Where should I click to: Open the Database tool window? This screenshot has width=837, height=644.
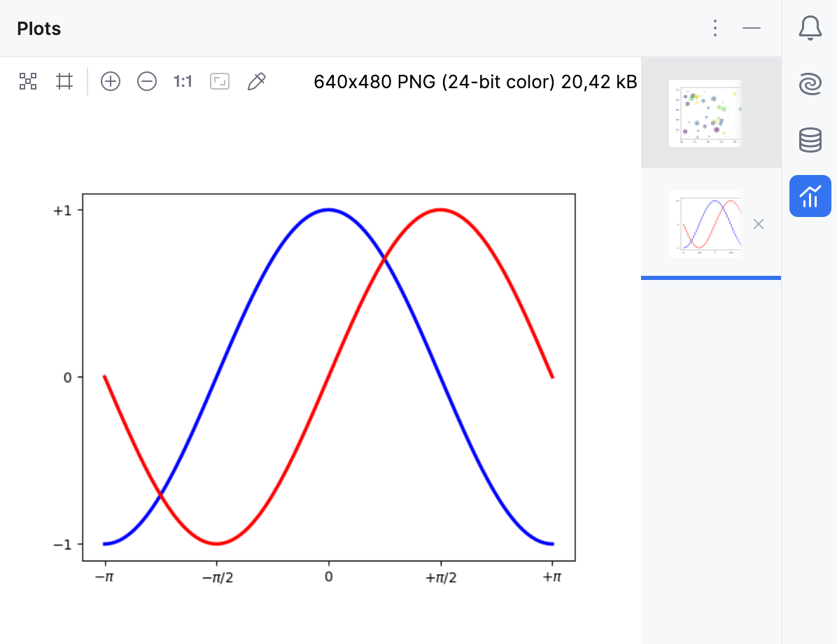click(810, 140)
